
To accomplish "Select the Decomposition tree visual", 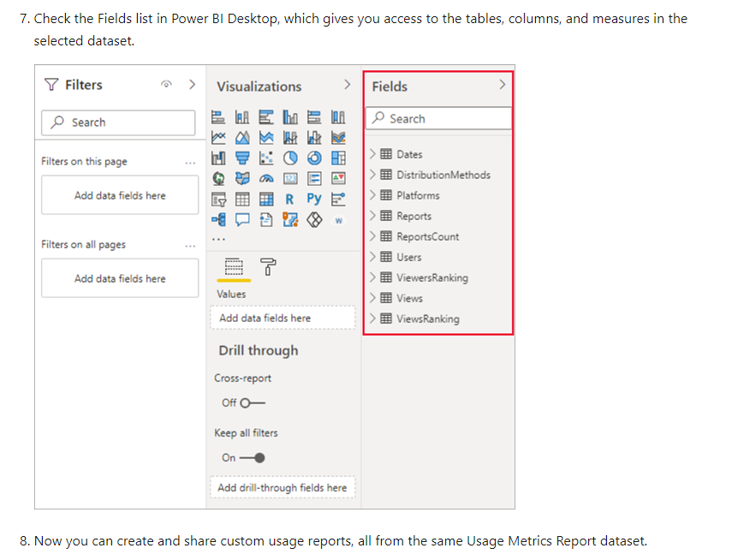I will [218, 219].
